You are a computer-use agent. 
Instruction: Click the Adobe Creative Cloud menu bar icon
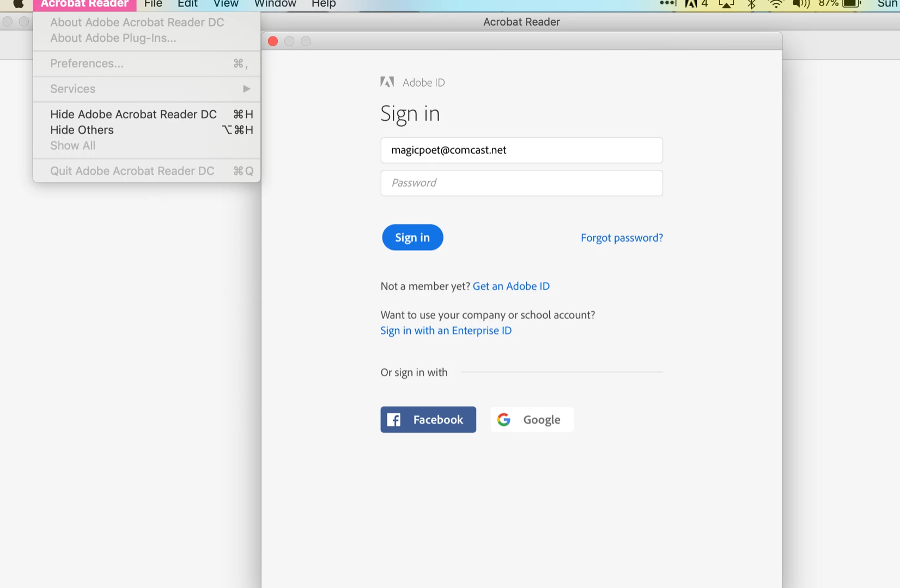[x=691, y=4]
